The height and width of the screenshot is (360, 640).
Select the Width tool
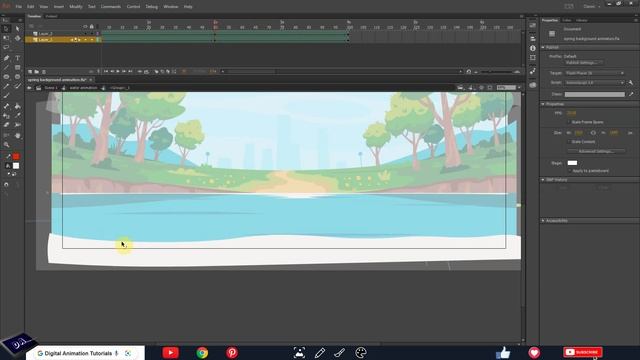tap(18, 125)
